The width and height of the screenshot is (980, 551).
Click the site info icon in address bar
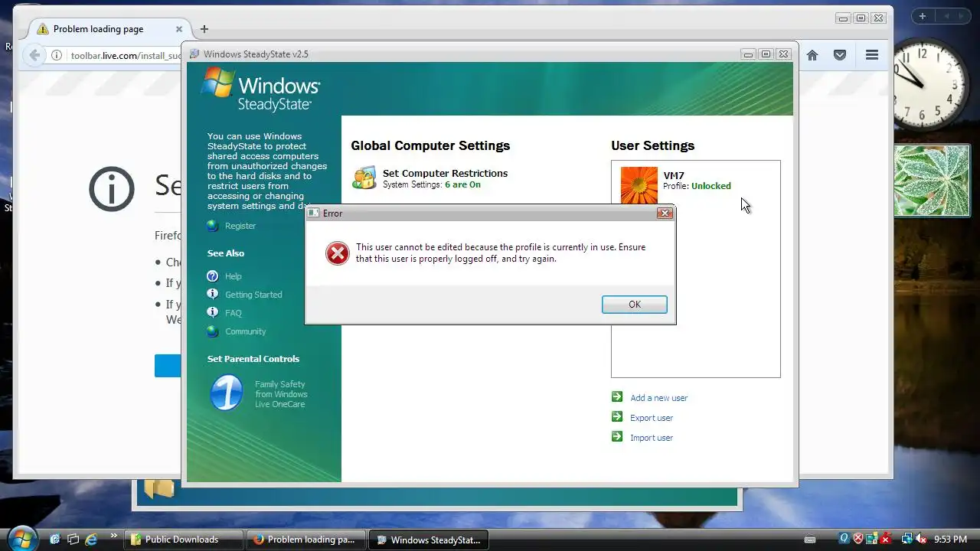[x=57, y=55]
